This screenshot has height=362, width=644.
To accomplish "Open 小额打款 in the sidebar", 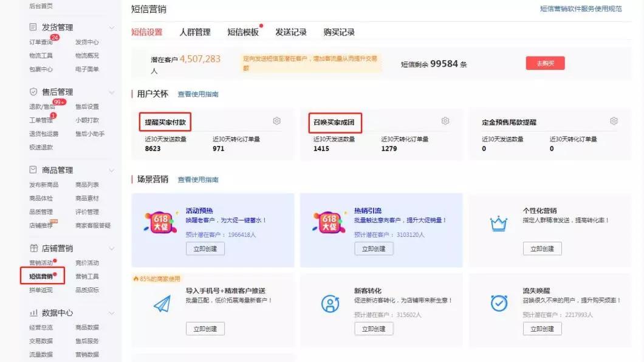I will click(x=87, y=120).
